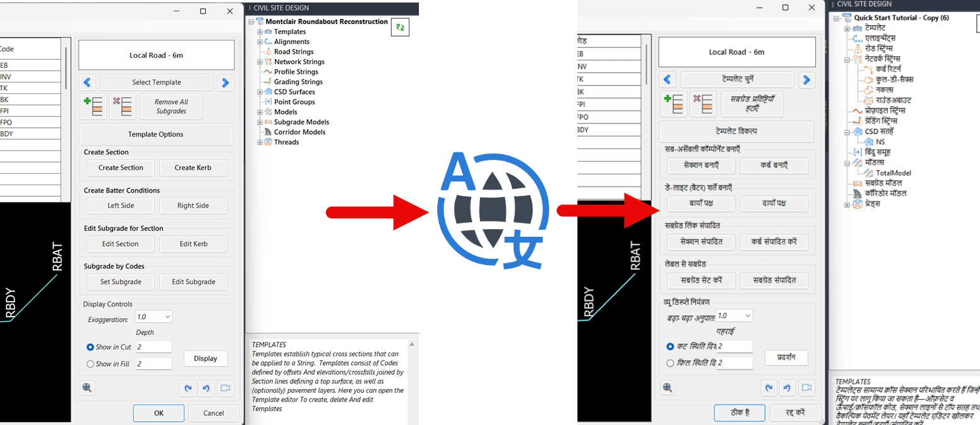Expand the CSD Surfaces tree node
The width and height of the screenshot is (980, 425).
pos(260,92)
